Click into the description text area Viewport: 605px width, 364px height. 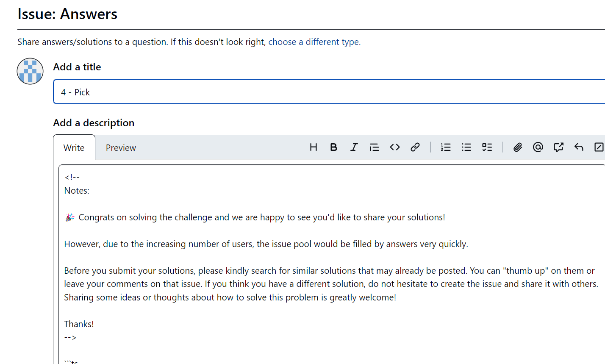332,264
